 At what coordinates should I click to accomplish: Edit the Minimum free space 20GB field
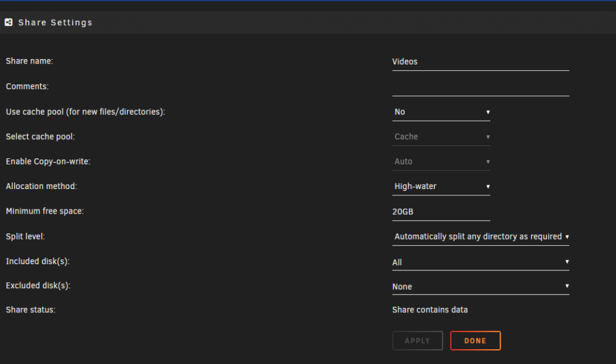tap(441, 212)
